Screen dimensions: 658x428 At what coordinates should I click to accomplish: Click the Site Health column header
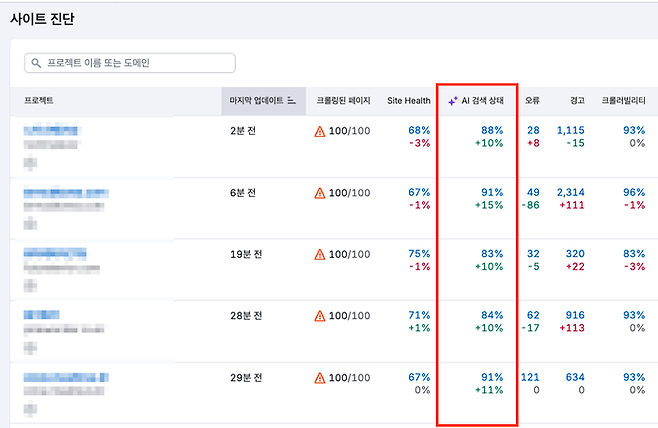409,101
